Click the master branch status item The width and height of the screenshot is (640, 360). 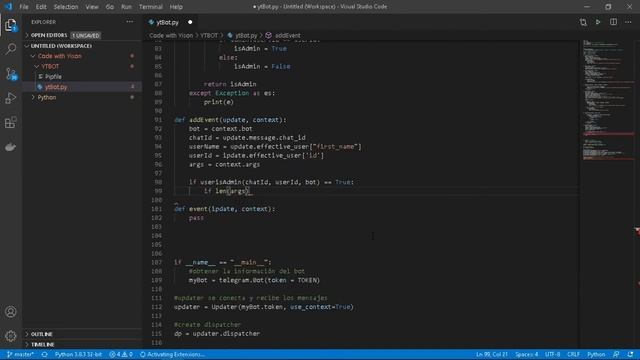pos(20,354)
